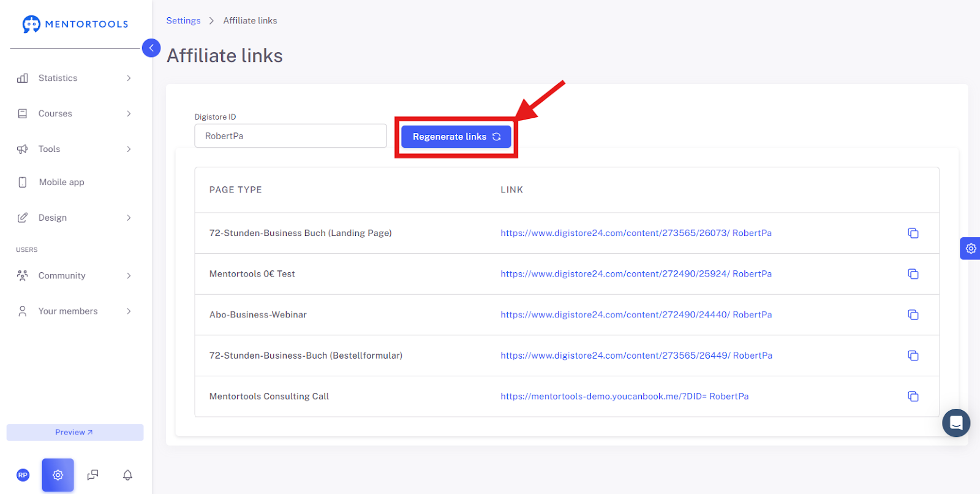Open the RP profile avatar
Viewport: 980px width, 494px height.
click(23, 475)
